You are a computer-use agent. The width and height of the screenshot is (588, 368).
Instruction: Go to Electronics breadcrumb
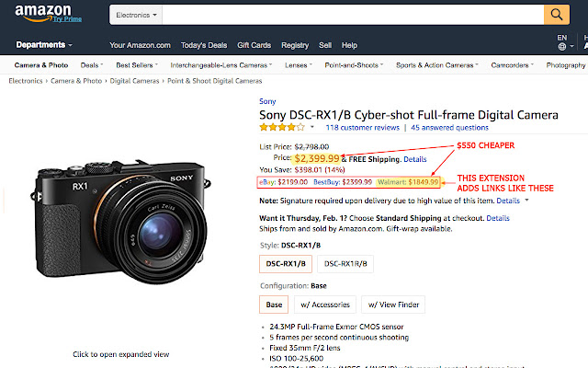26,81
